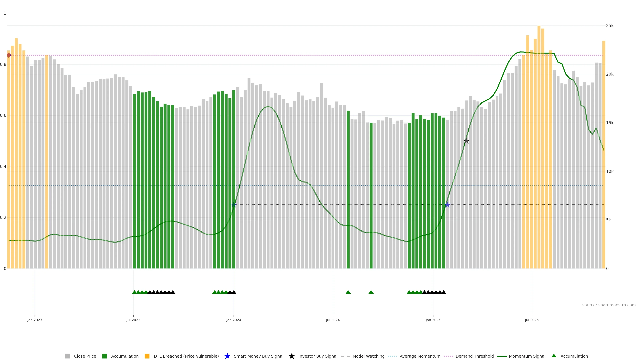The image size is (644, 362).
Task: Click the black investor star on momentum line
Action: tap(466, 141)
